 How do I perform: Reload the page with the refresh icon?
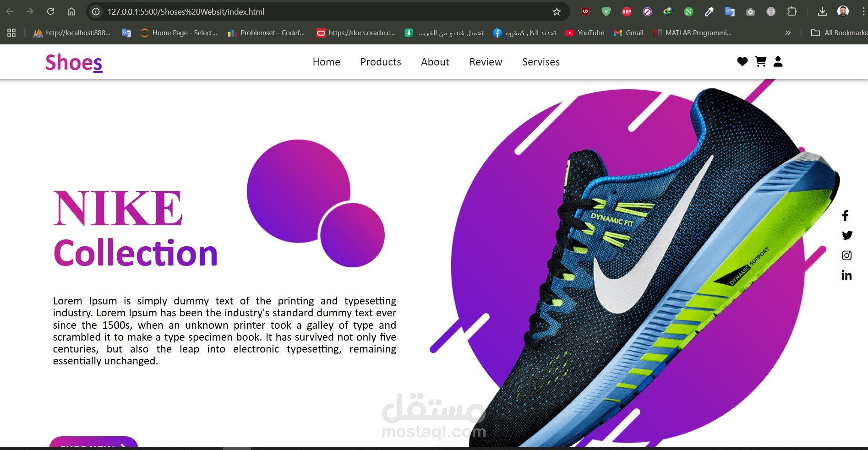[50, 11]
